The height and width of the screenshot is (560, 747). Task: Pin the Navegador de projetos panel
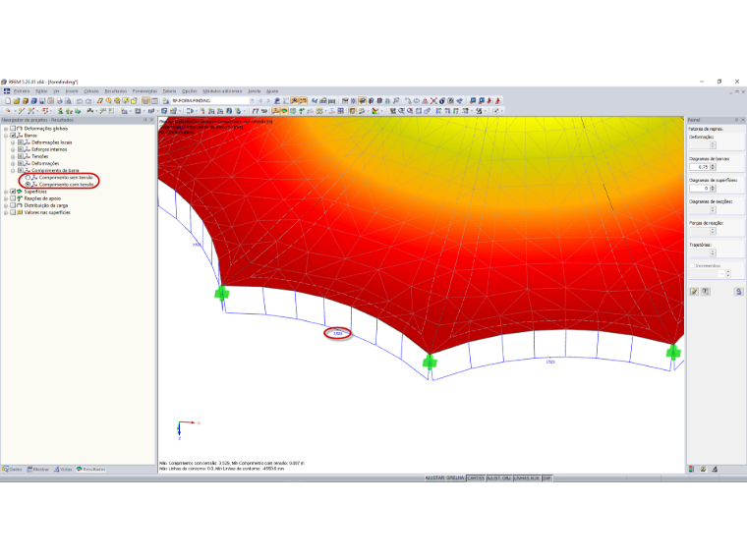pos(145,120)
